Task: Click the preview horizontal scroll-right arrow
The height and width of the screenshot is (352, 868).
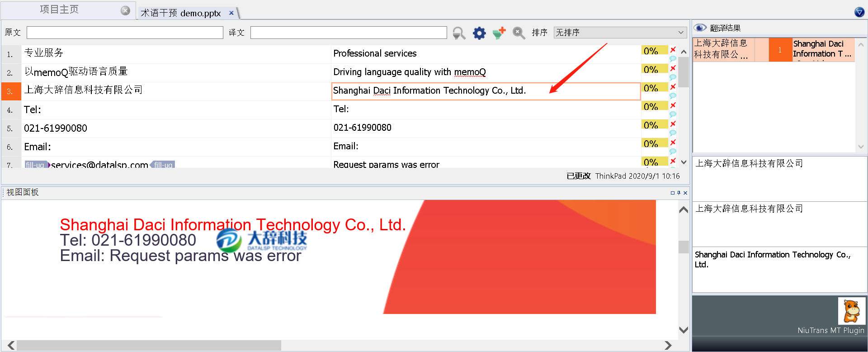Action: pos(668,345)
